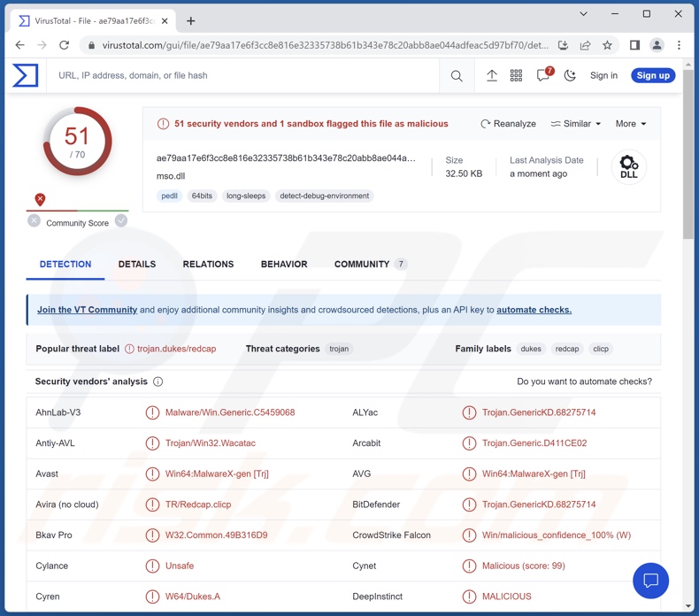Click the alert icon next to AhnLab-V3 result
Screen dimensions: 699x616
(x=152, y=412)
